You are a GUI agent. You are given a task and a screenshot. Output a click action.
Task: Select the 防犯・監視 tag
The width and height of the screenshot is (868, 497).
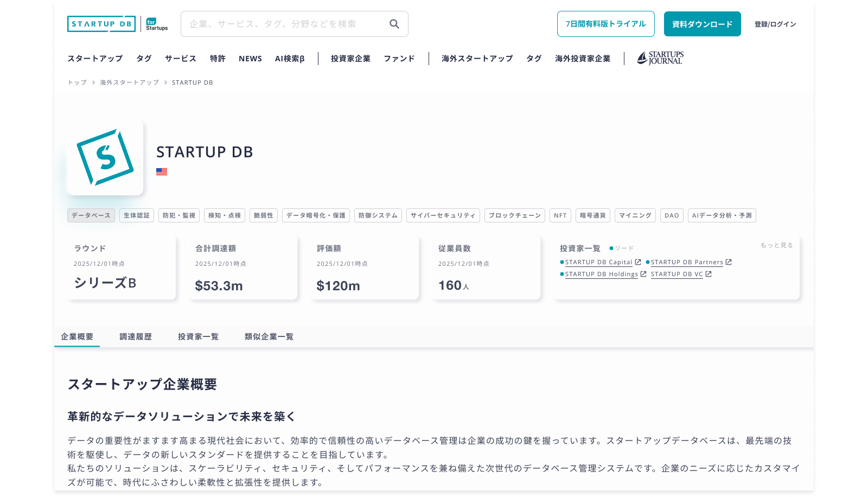coord(179,215)
